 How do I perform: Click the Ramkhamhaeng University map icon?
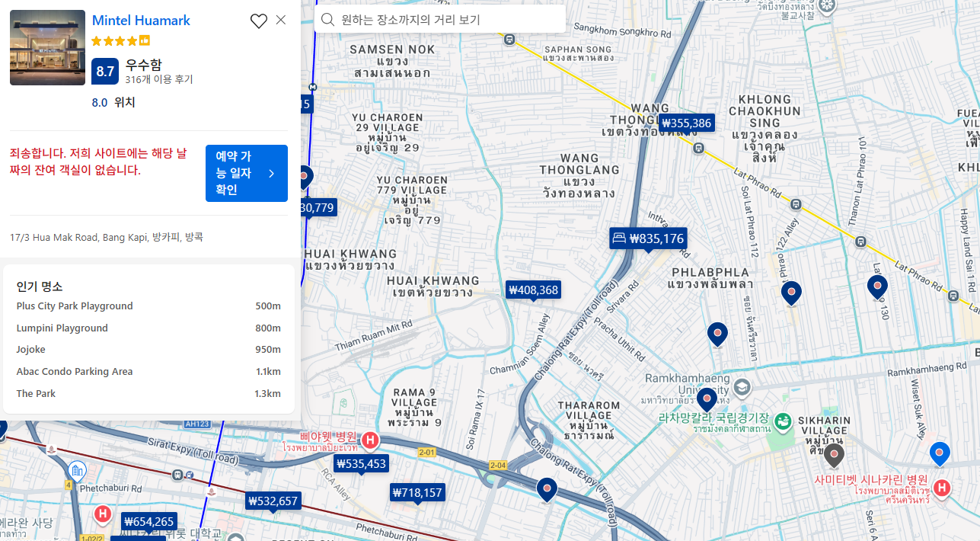click(742, 389)
